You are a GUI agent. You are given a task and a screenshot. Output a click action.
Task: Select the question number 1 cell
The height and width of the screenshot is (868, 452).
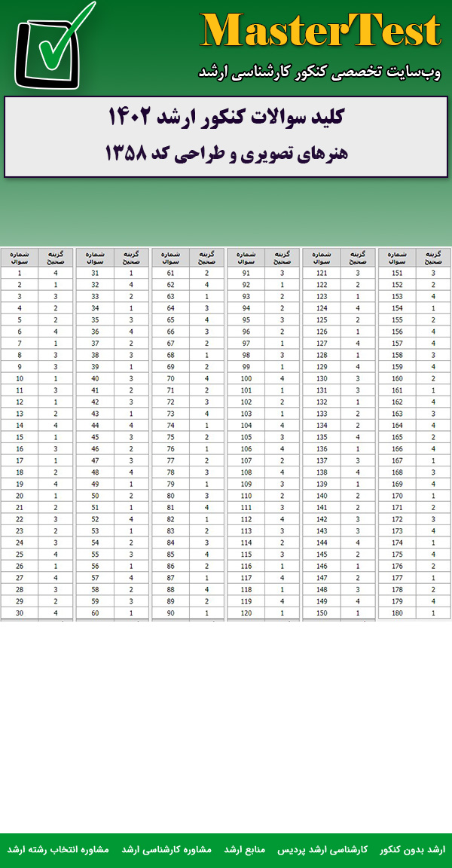pyautogui.click(x=19, y=274)
